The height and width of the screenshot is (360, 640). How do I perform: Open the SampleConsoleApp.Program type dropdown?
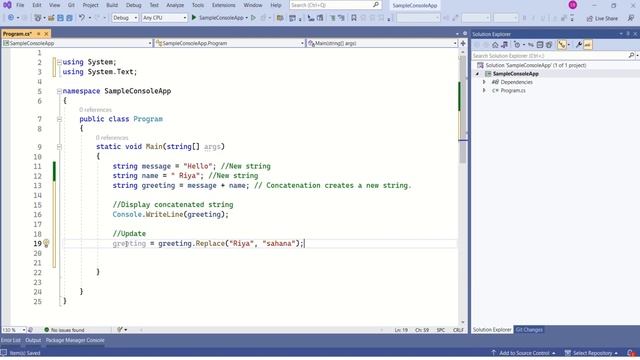230,43
